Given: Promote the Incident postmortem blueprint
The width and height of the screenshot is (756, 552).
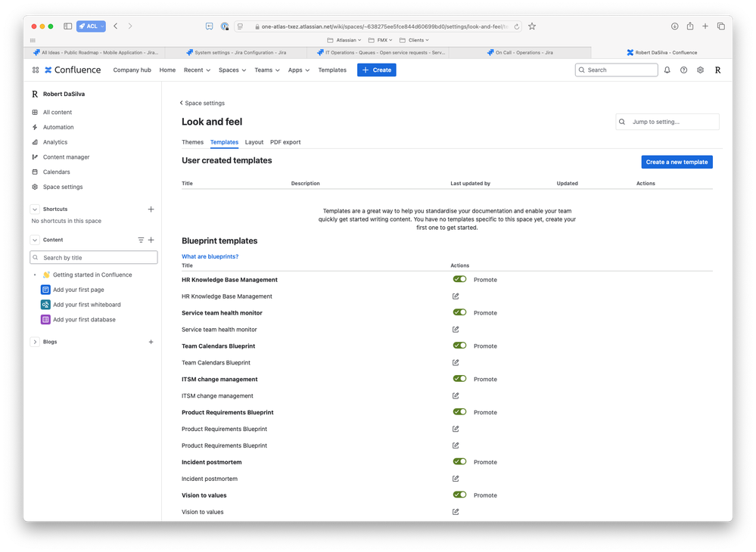Looking at the screenshot, I should click(x=485, y=462).
